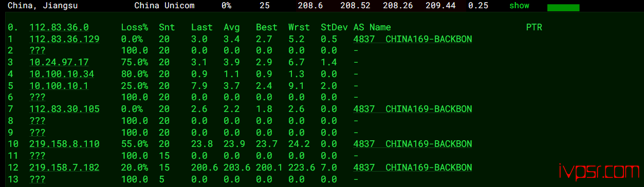This screenshot has height=187, width=644.
Task: Click the green latency bar
Action: tap(563, 8)
